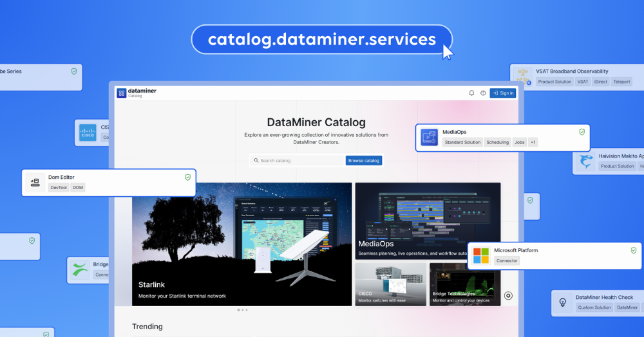Viewport: 644px width, 337px height.
Task: Click the Microsoft Platform card title
Action: click(516, 250)
